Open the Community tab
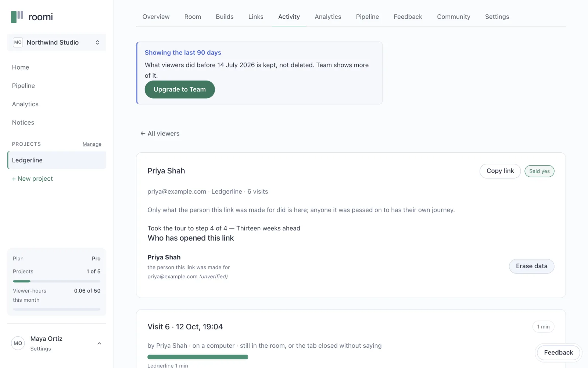The height and width of the screenshot is (368, 588). click(x=453, y=17)
